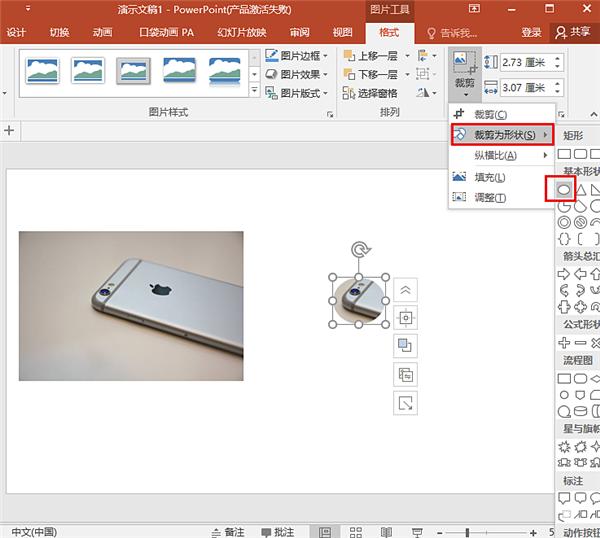
Task: Choose the triangle shape next to oval
Action: point(581,189)
